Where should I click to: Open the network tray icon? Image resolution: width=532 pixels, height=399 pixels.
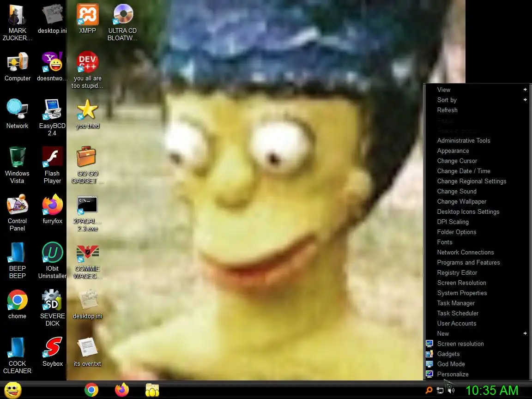coord(440,391)
